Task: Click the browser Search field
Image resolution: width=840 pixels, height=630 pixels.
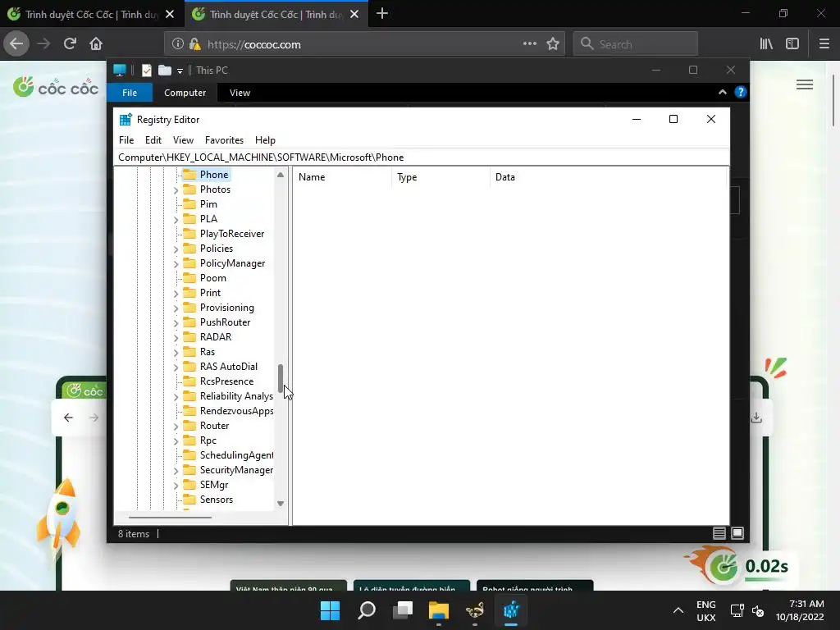Action: click(x=636, y=44)
